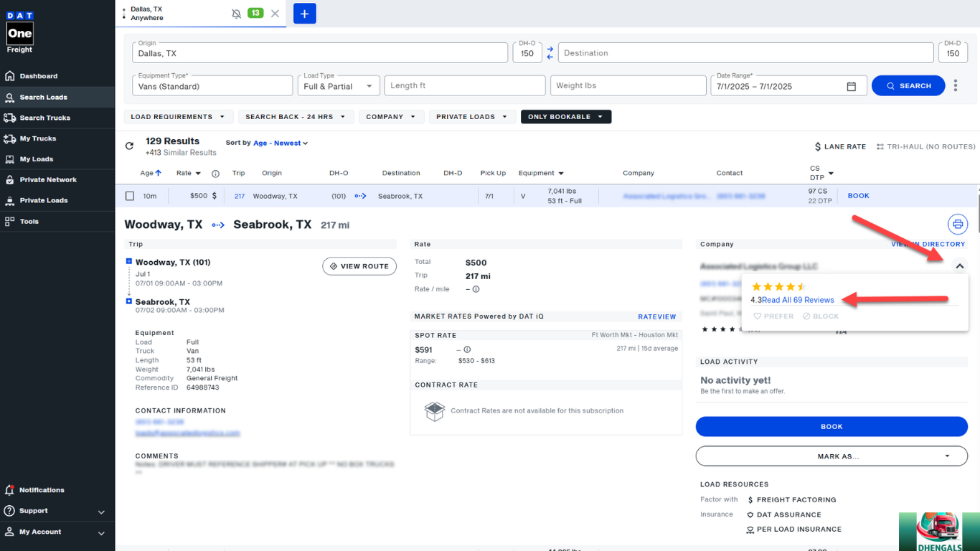The width and height of the screenshot is (980, 551).
Task: Toggle the Only Bookable filter
Action: point(565,117)
